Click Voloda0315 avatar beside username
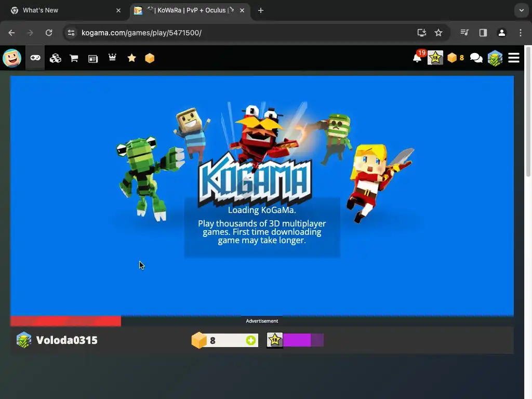The width and height of the screenshot is (532, 399). click(x=24, y=340)
